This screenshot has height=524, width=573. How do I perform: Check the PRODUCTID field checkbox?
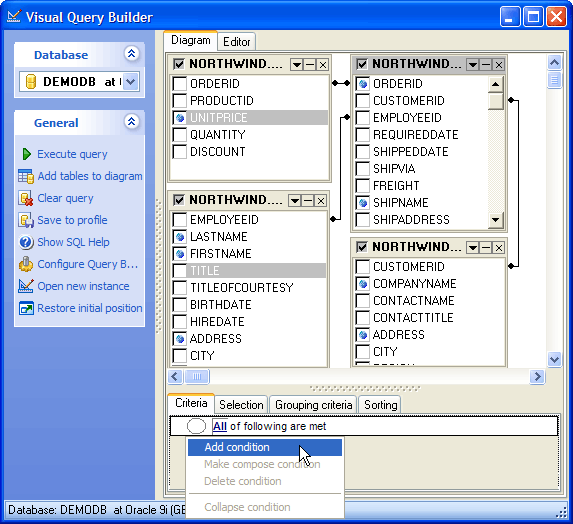[x=179, y=100]
